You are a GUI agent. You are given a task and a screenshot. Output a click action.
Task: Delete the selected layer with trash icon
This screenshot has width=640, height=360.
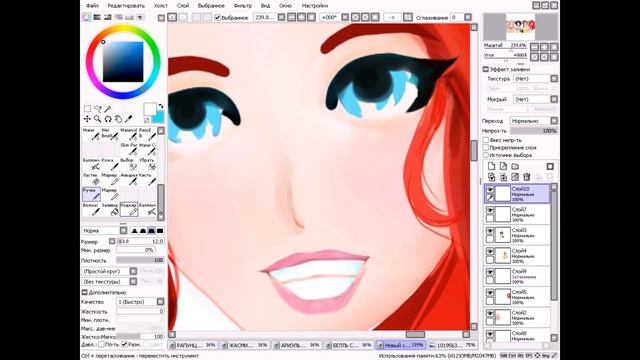(x=527, y=177)
